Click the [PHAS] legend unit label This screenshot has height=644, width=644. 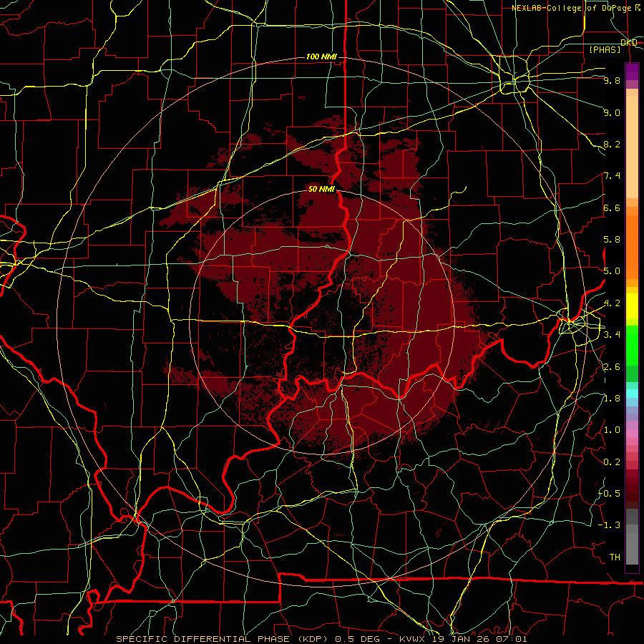coord(605,49)
